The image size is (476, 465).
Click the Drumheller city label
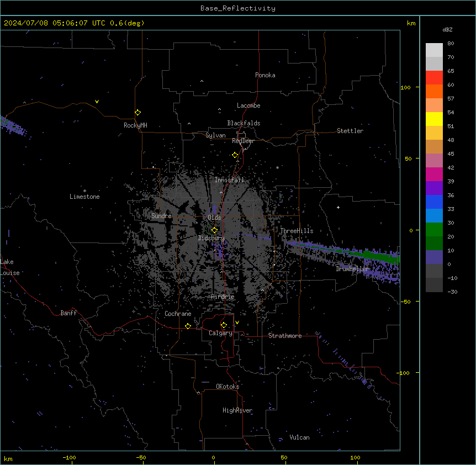coord(352,269)
